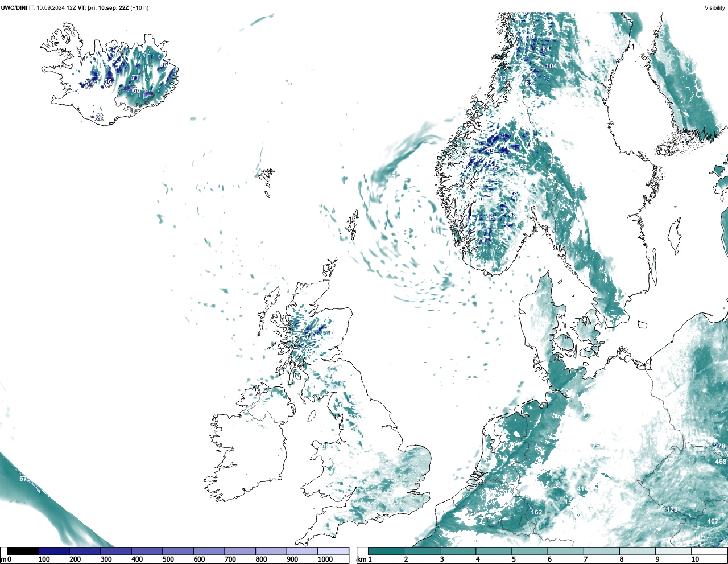
Task: Click the black 0–100 m legend swatch
Action: pyautogui.click(x=23, y=551)
